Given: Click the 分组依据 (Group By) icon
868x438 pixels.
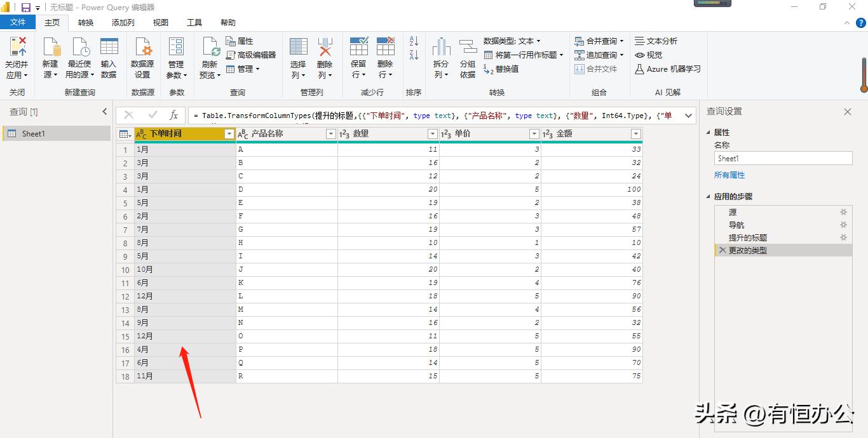Looking at the screenshot, I should [468, 56].
